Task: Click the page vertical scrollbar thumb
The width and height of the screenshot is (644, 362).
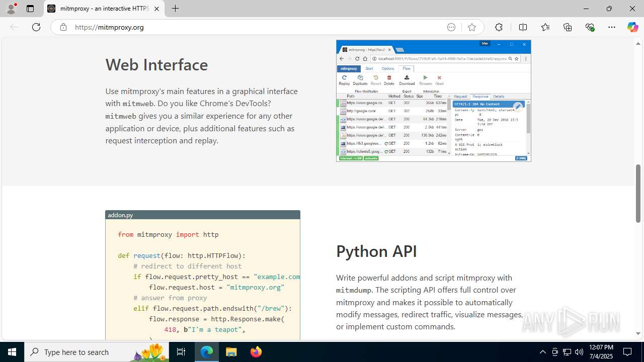Action: pyautogui.click(x=638, y=194)
